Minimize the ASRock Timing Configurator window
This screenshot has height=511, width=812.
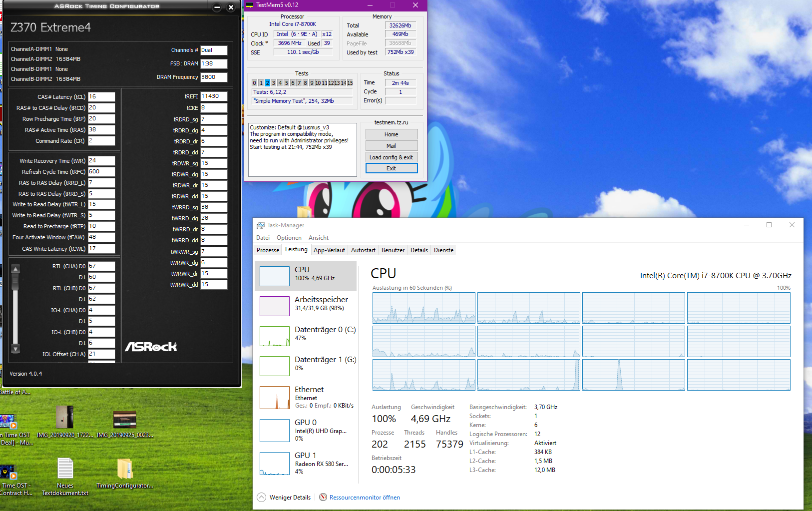[x=217, y=7]
